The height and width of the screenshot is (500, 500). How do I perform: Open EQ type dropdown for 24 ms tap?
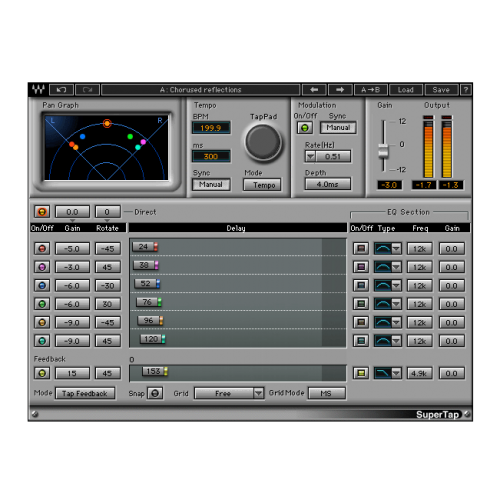click(396, 249)
